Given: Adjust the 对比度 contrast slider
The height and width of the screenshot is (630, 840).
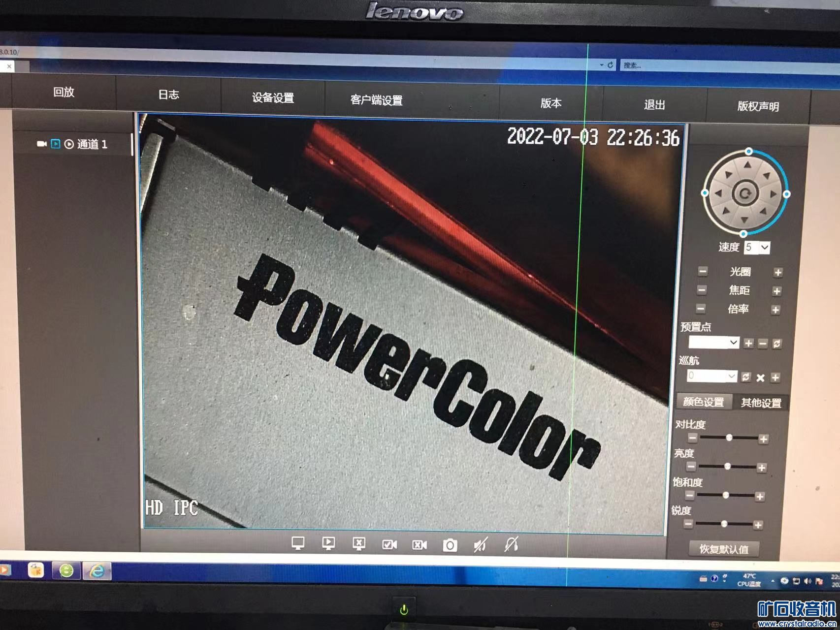Looking at the screenshot, I should (728, 438).
